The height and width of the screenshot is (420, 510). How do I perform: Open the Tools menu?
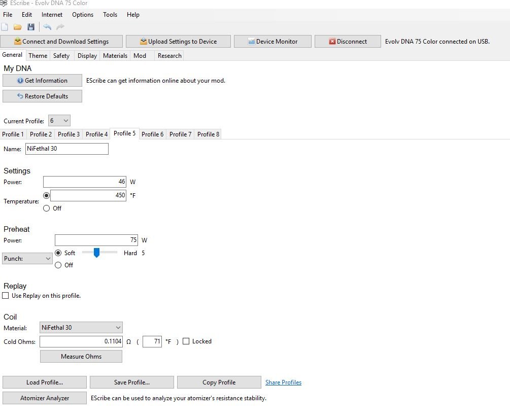[x=110, y=15]
